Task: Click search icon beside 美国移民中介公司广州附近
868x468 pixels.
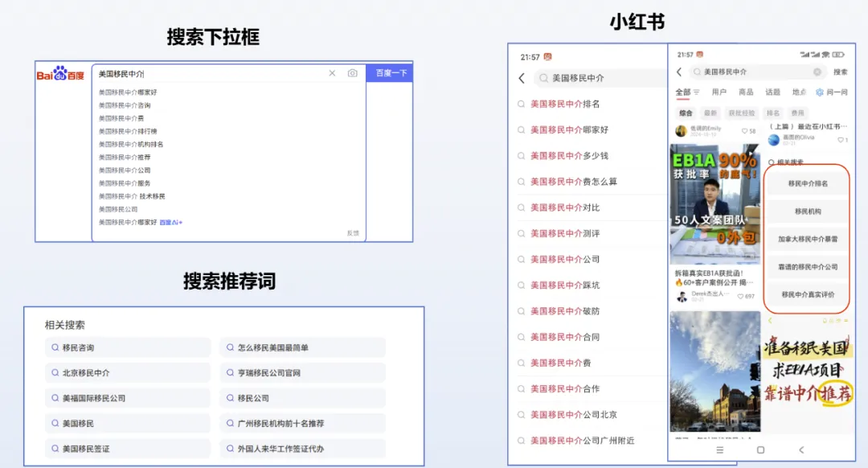Action: (x=522, y=441)
